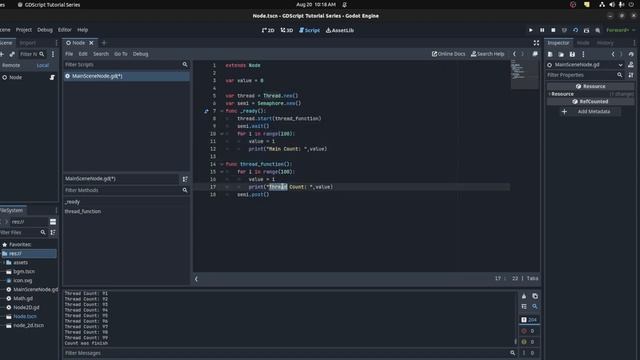This screenshot has width=640, height=360.
Task: Switch scene tree to Local
Action: pyautogui.click(x=42, y=65)
